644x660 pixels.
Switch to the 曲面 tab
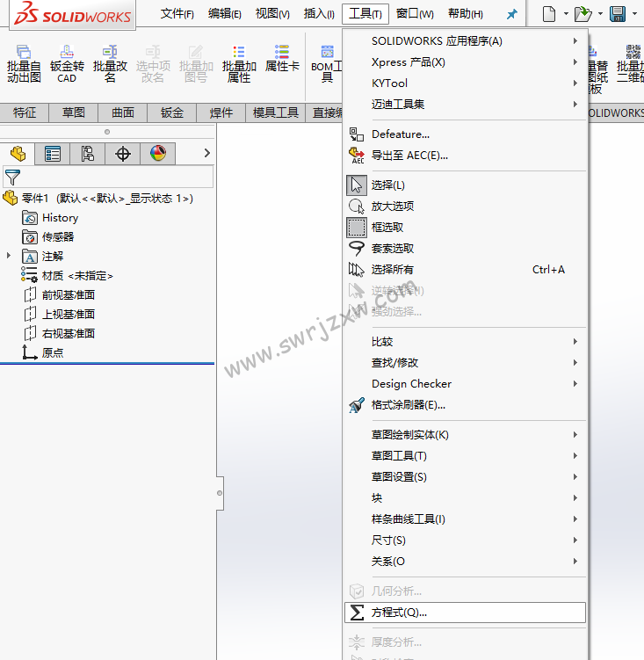point(123,112)
